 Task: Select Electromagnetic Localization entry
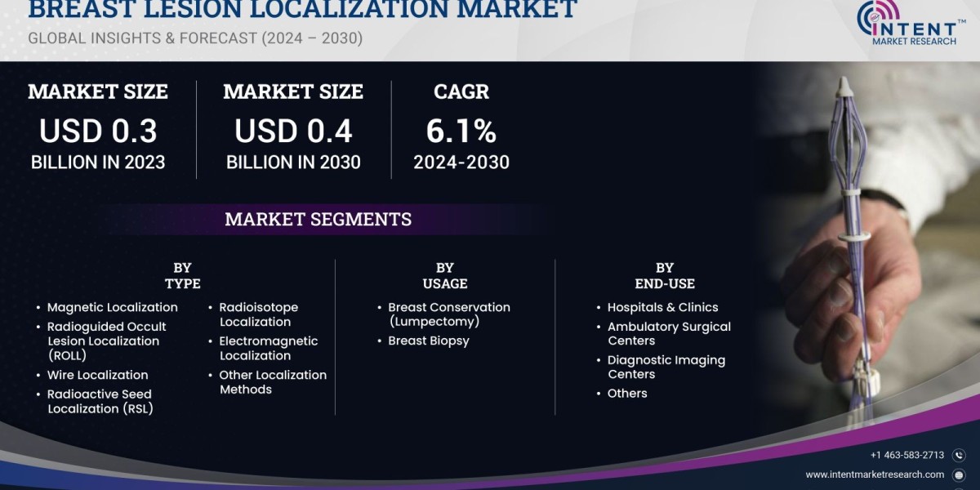(x=268, y=348)
